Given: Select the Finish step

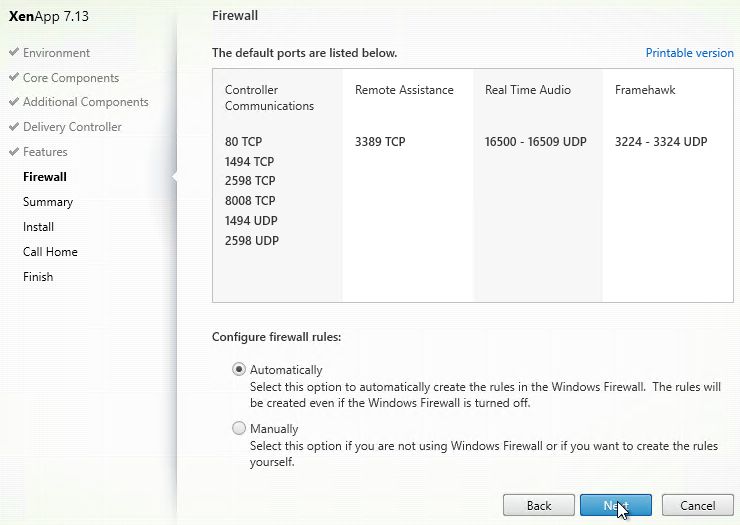Looking at the screenshot, I should coord(38,277).
